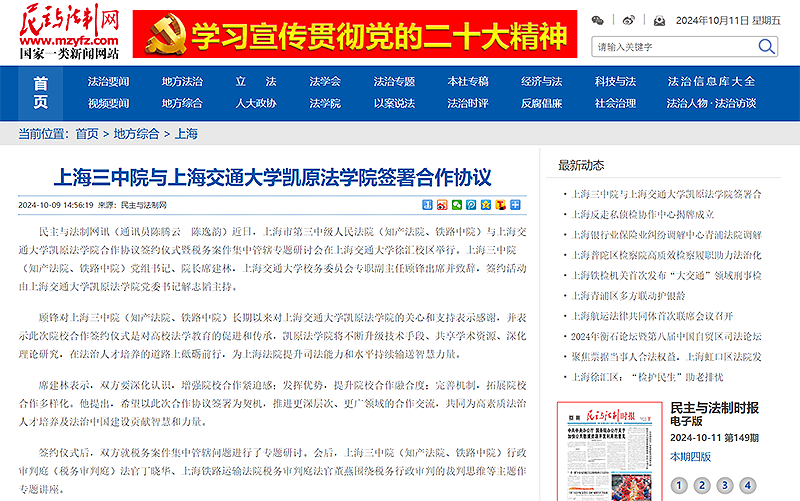Open sidebar news 上海航运法律共同体首次联席会议召开
800x501 pixels.
pos(652,316)
